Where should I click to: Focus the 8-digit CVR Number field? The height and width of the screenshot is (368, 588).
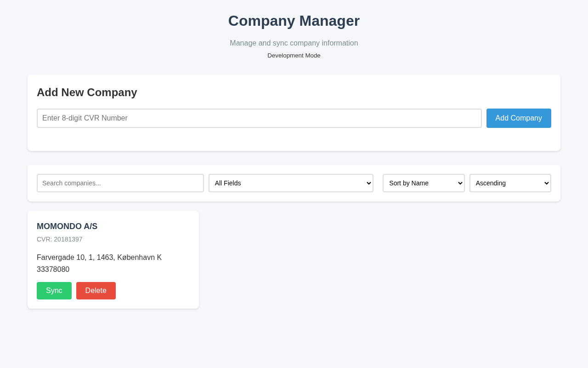[x=259, y=118]
